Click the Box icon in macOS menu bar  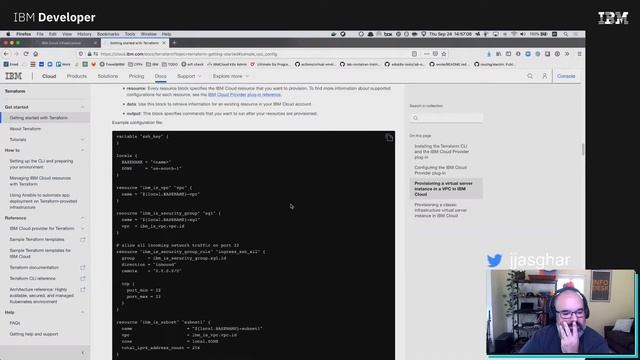click(388, 34)
